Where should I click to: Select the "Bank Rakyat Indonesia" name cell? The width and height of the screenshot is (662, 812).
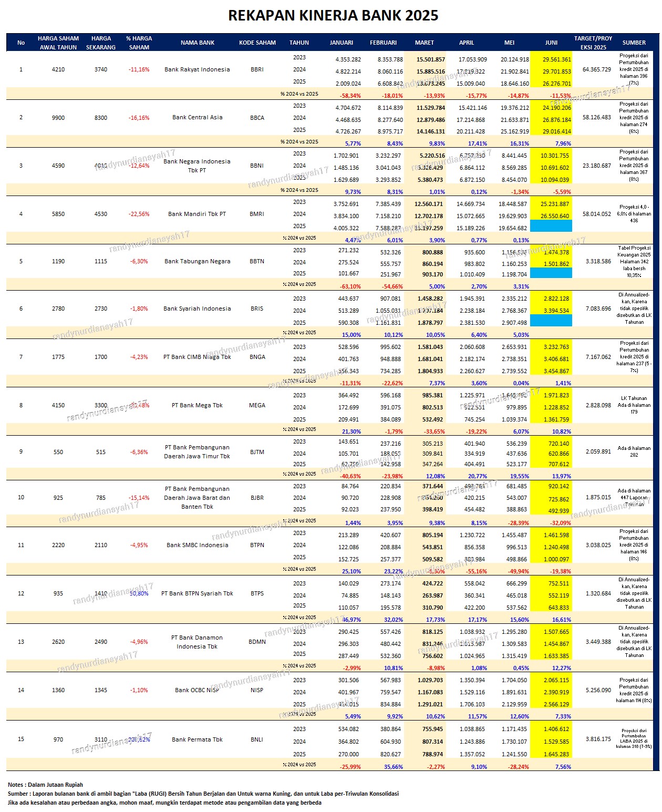197,69
